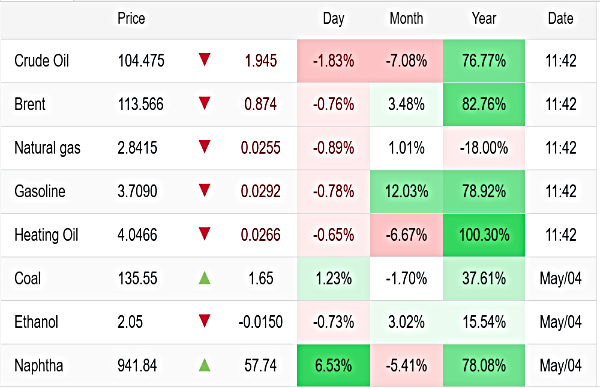The image size is (600, 388).
Task: Click the red down arrow in Heating Oil row
Action: [205, 234]
